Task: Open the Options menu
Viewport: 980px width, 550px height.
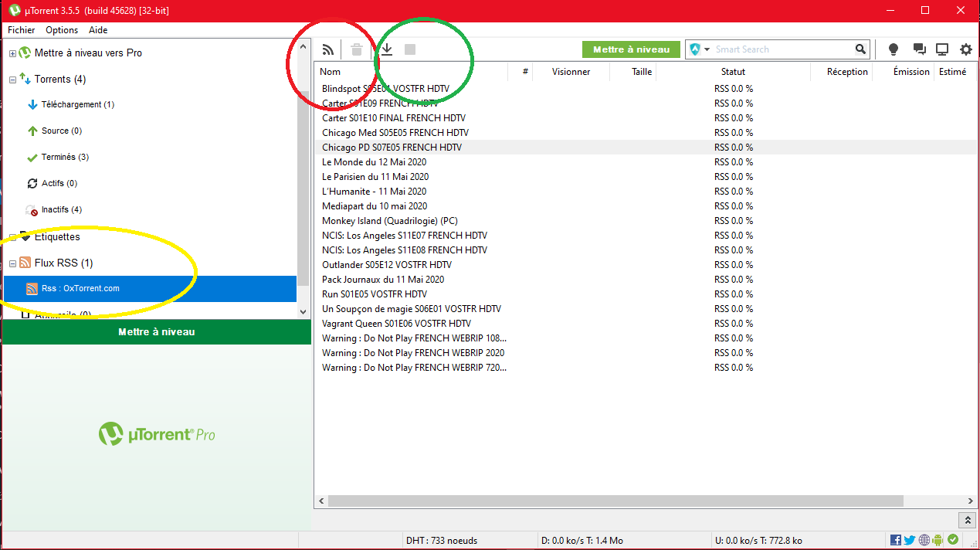Action: (62, 30)
